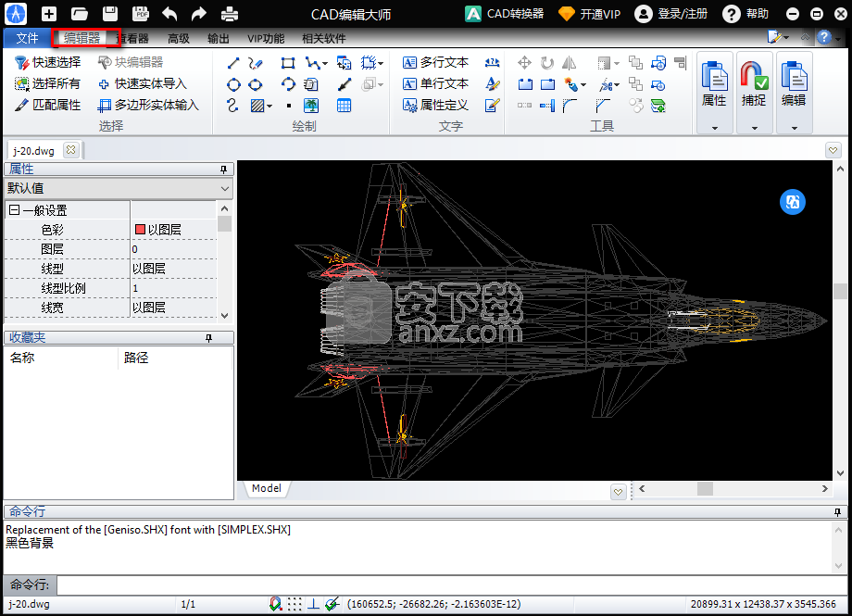Click the Quick Select button

click(x=47, y=62)
